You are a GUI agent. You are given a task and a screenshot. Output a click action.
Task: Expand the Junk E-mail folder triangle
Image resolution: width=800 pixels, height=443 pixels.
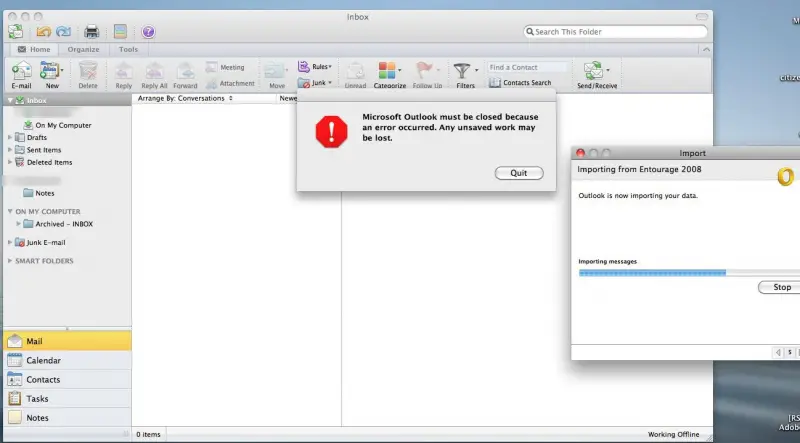click(10, 242)
